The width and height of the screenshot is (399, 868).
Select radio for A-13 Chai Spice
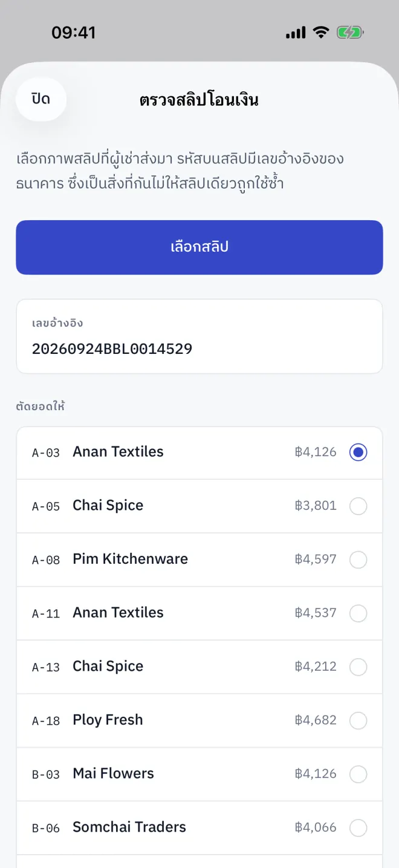tap(358, 667)
